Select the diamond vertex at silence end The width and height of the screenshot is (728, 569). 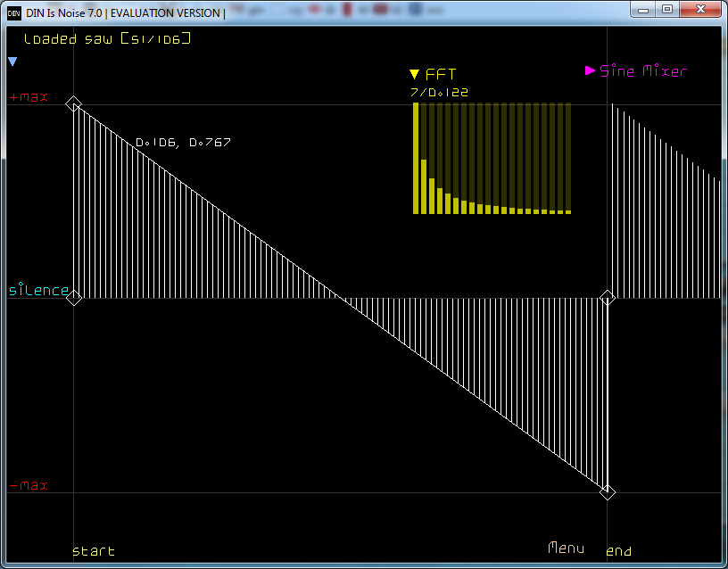pos(608,298)
